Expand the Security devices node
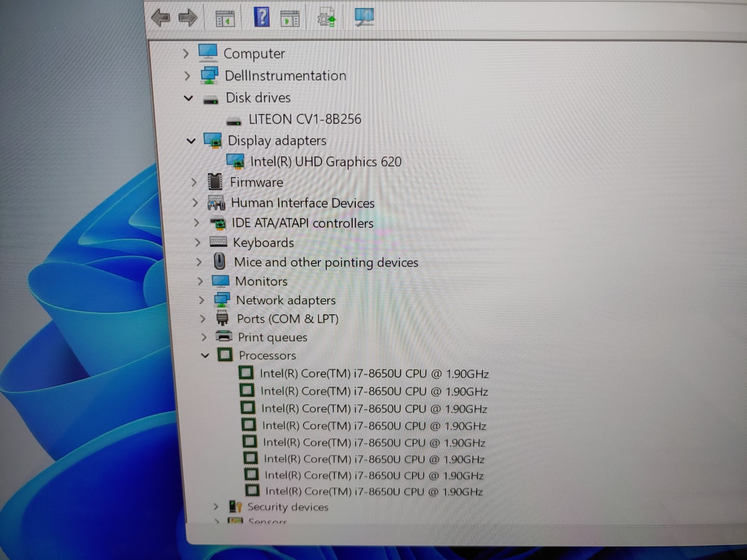The width and height of the screenshot is (747, 560). tap(216, 507)
